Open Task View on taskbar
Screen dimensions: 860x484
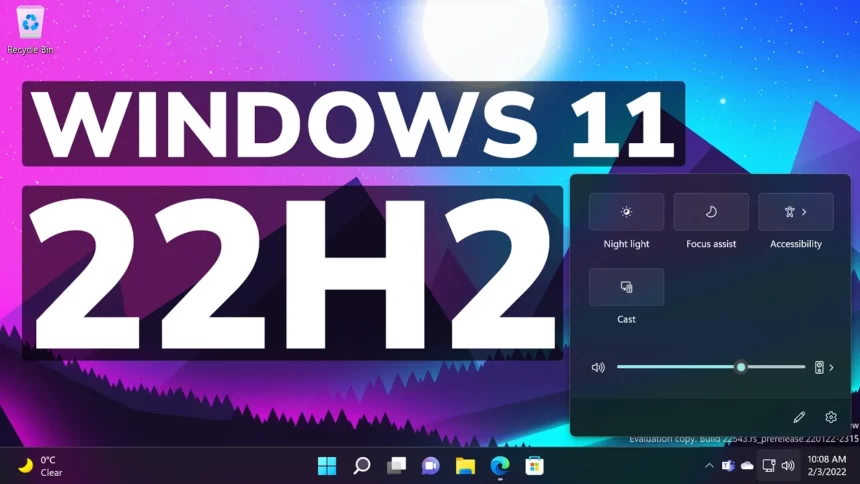[396, 465]
